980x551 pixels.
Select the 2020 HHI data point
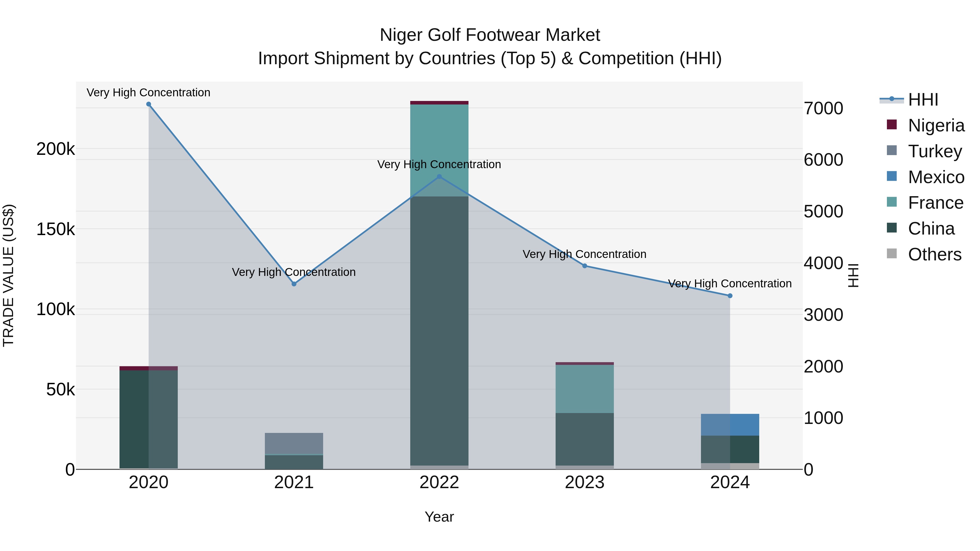(x=149, y=104)
